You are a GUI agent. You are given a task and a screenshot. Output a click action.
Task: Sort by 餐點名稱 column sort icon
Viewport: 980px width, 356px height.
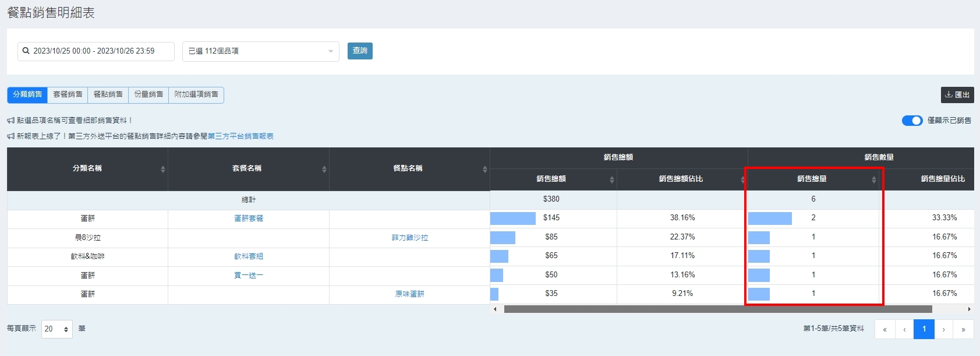pyautogui.click(x=484, y=169)
